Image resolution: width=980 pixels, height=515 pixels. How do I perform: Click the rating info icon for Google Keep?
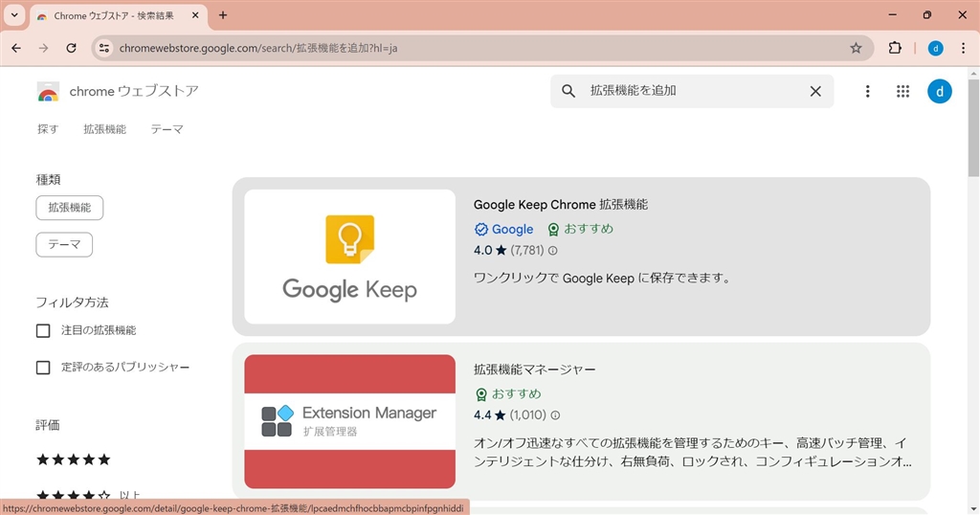tap(552, 251)
